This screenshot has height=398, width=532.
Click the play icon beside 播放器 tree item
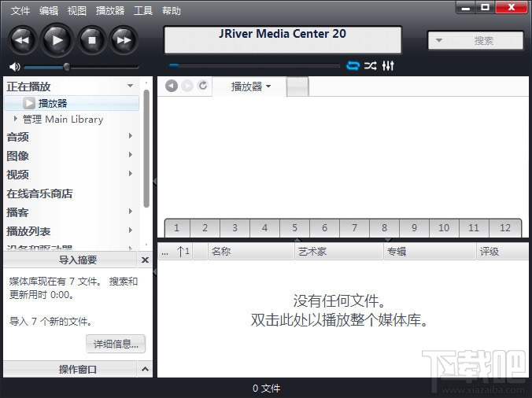(29, 103)
